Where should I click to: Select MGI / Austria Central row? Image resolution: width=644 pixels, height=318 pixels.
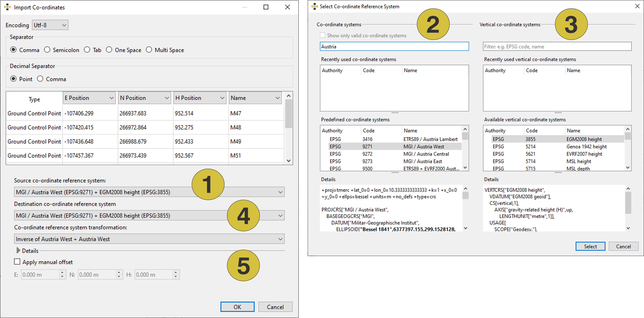pyautogui.click(x=395, y=154)
